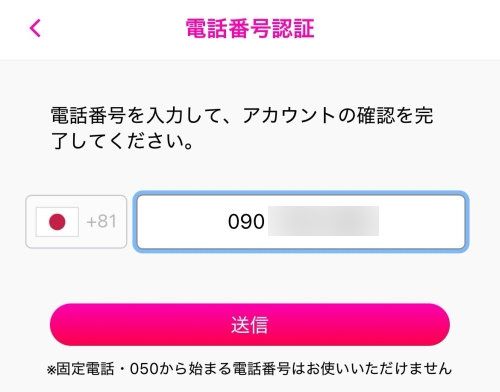Image resolution: width=500 pixels, height=392 pixels.
Task: Expand the country selector box with flag
Action: pos(76,222)
